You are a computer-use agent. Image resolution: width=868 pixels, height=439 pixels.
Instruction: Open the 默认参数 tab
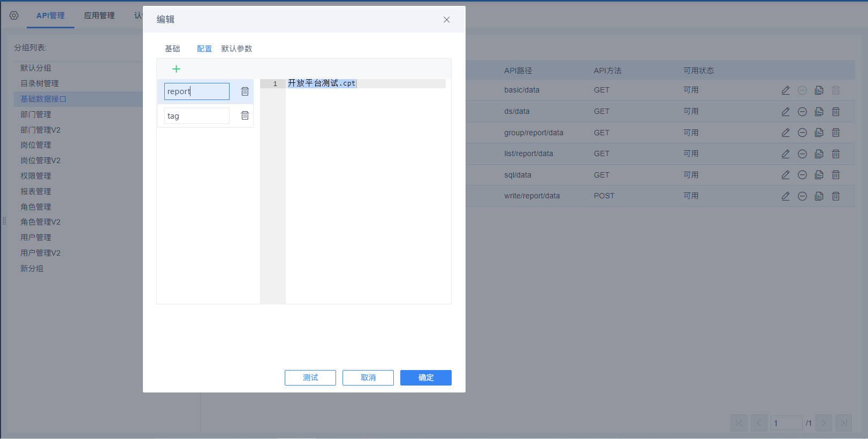pos(237,49)
